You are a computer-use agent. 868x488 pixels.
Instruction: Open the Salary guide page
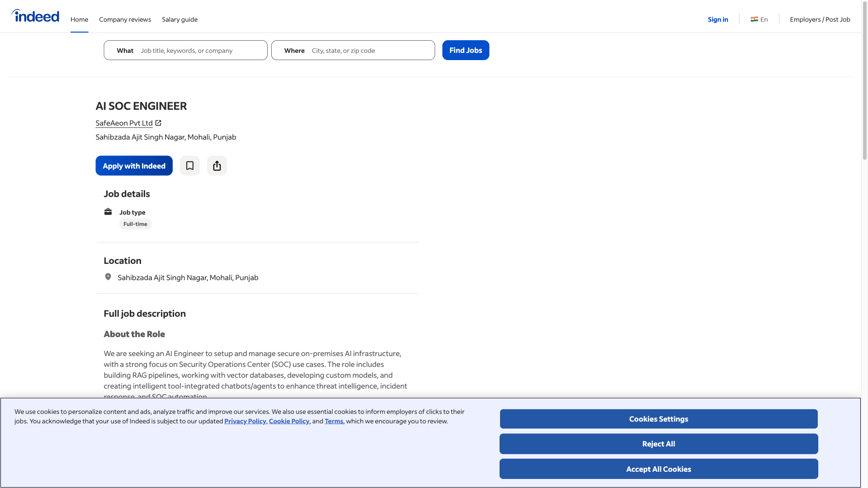[179, 19]
